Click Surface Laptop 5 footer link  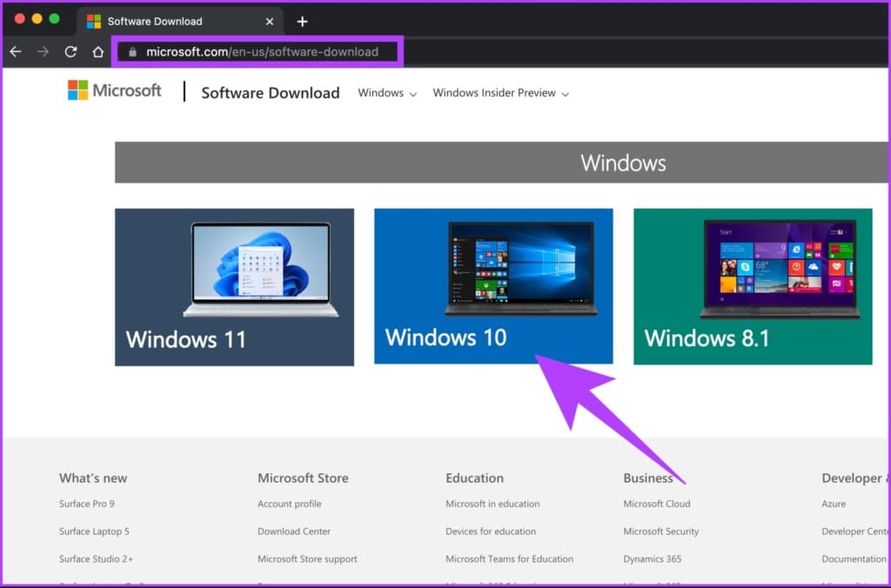tap(94, 531)
